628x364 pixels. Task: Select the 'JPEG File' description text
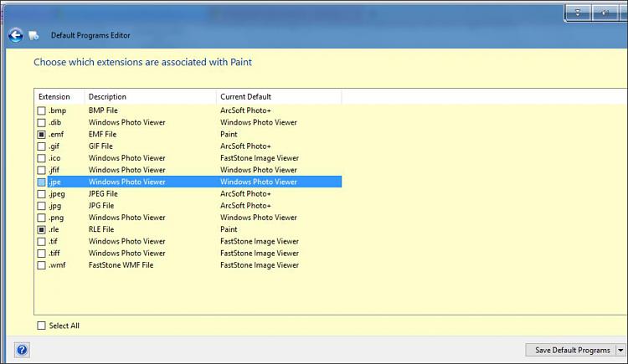103,194
